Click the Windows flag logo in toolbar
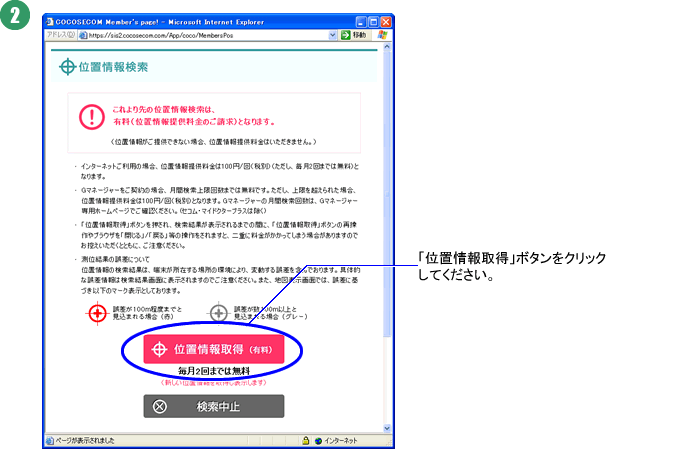This screenshot has width=679, height=449. click(x=382, y=35)
